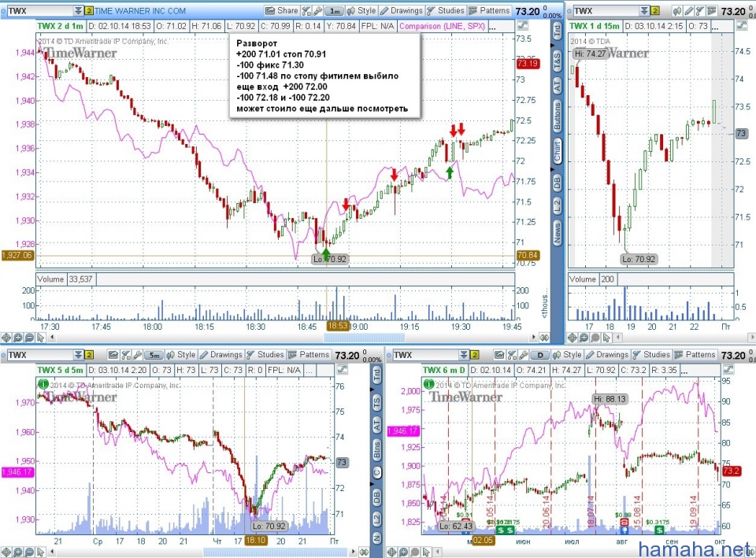Open Style menu in the daily chart

567,355
